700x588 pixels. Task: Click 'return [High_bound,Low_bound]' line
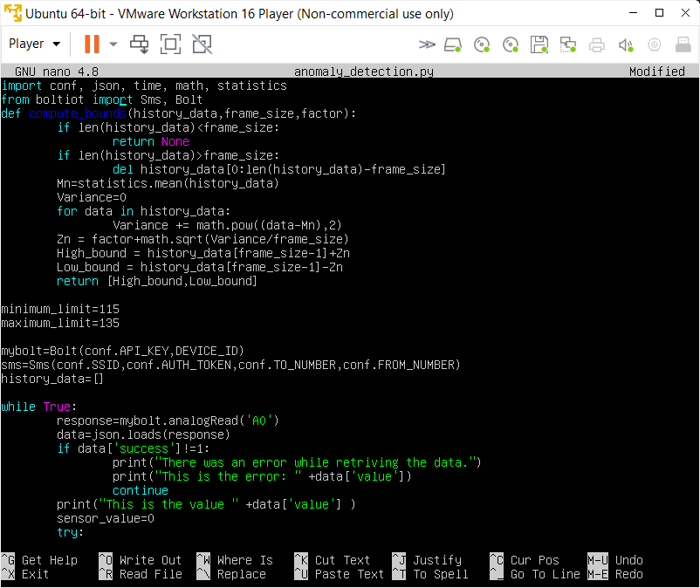click(157, 281)
